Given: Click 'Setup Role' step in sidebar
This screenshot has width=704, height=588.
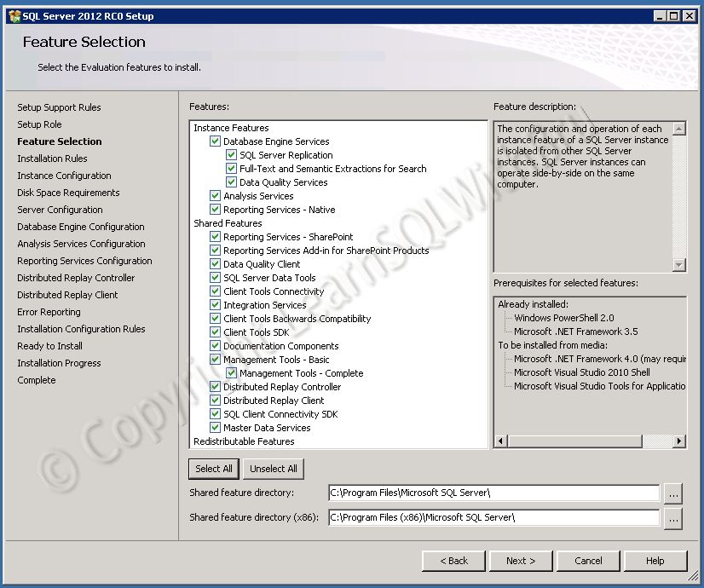Looking at the screenshot, I should pos(39,124).
